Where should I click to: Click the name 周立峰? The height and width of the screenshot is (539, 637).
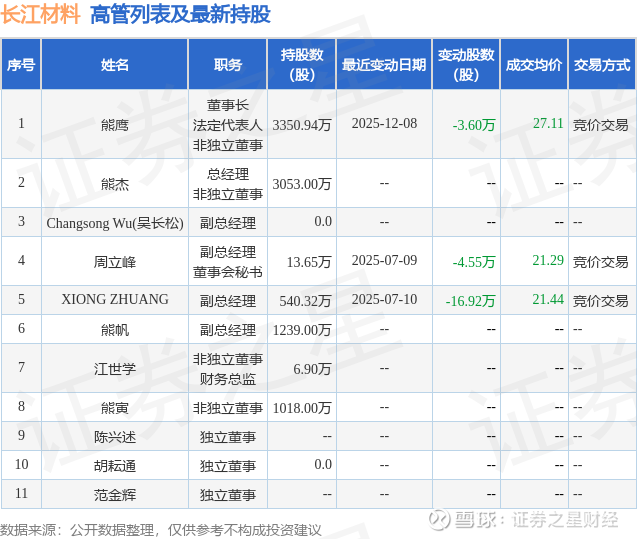point(115,262)
